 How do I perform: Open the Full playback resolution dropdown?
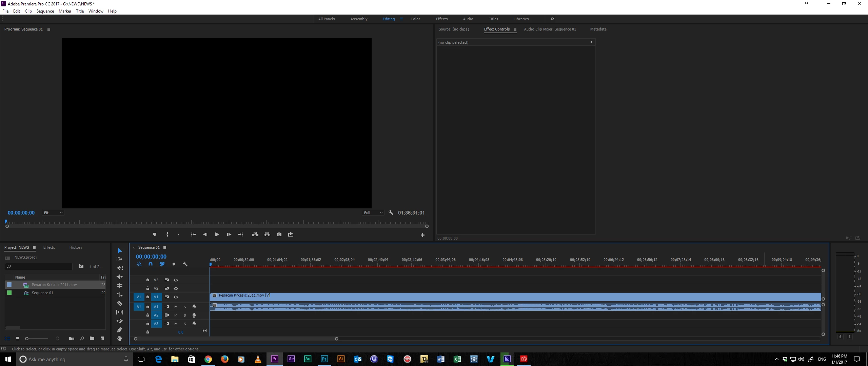pyautogui.click(x=373, y=213)
